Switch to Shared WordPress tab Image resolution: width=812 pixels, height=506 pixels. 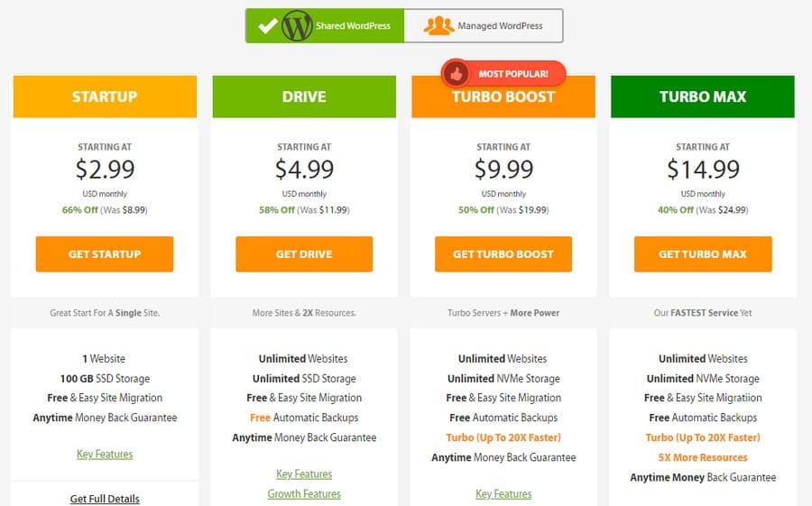(325, 26)
